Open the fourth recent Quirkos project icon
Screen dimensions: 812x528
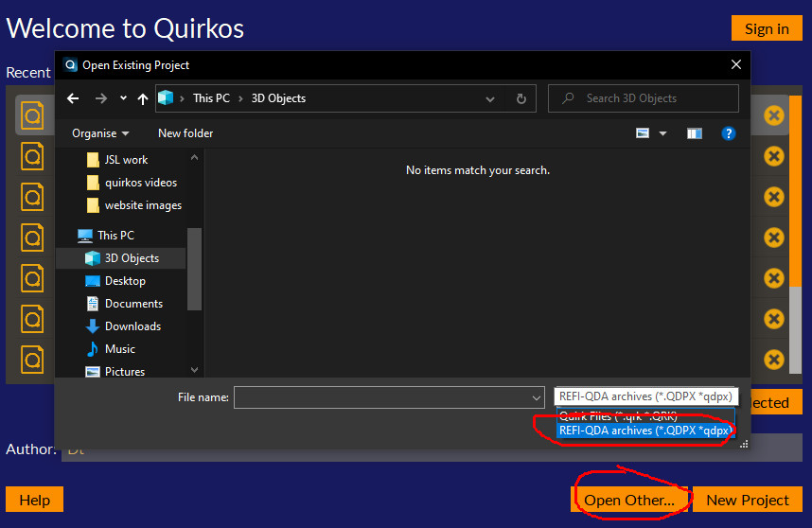pyautogui.click(x=32, y=238)
